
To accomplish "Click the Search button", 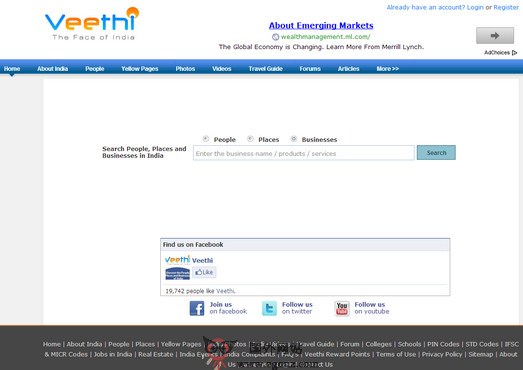I will tap(436, 152).
